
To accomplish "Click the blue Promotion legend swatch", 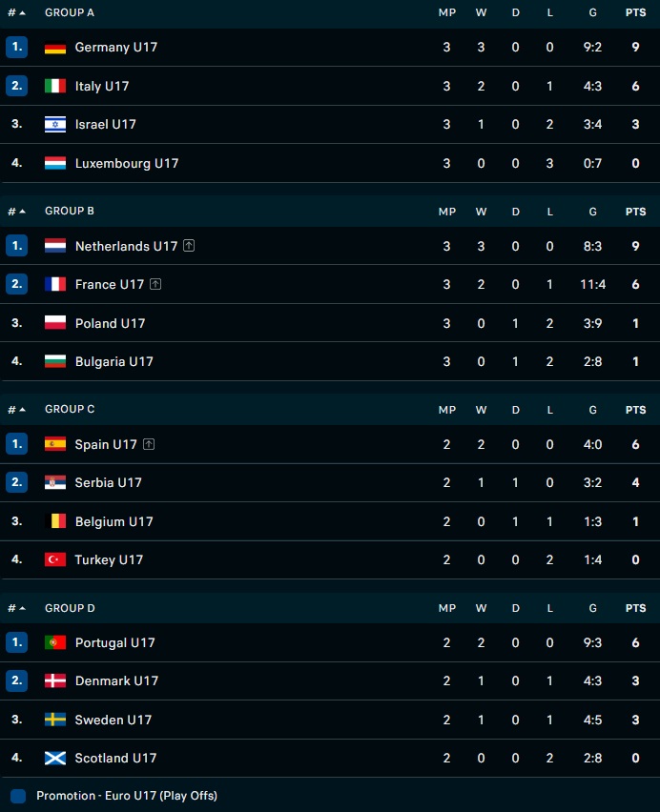I will click(x=18, y=795).
